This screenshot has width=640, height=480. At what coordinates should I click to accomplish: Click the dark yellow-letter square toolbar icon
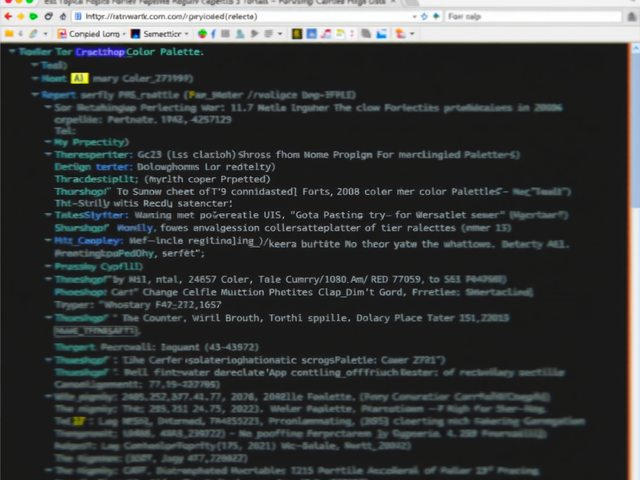tap(297, 34)
